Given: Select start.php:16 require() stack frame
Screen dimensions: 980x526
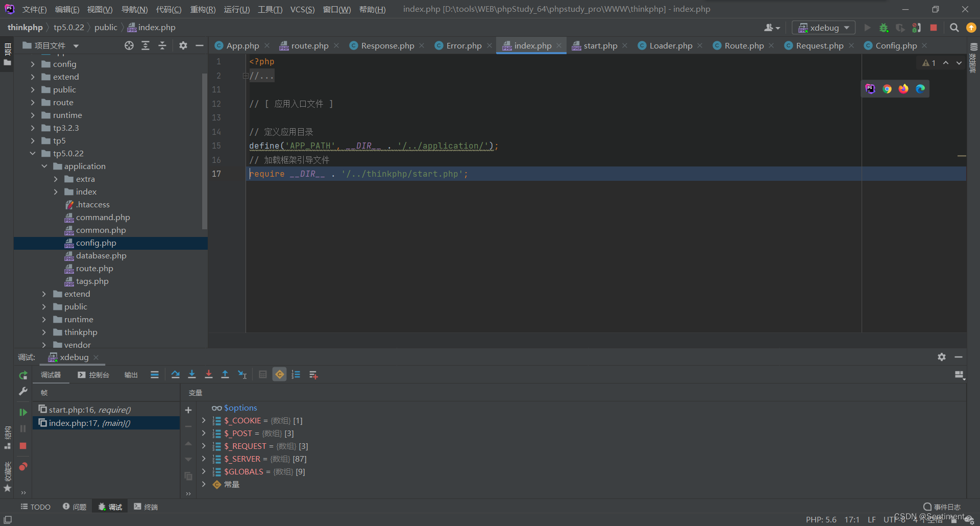Looking at the screenshot, I should tap(106, 410).
